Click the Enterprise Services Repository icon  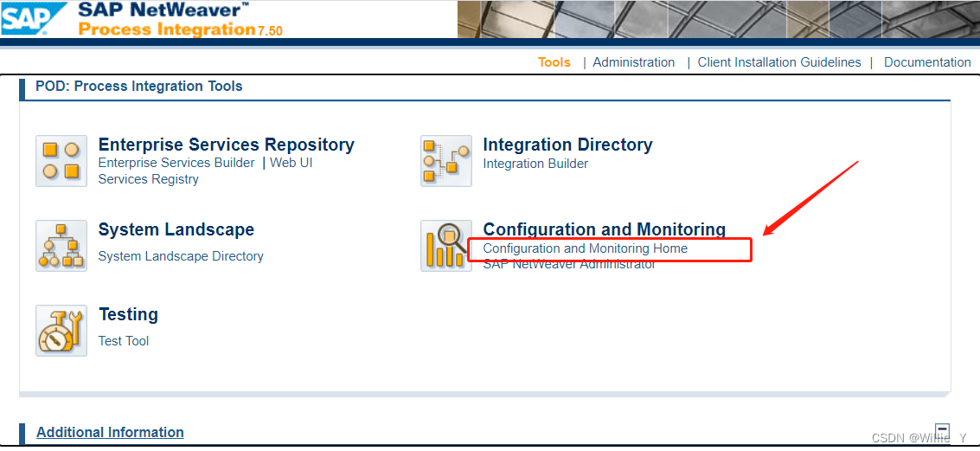(61, 161)
